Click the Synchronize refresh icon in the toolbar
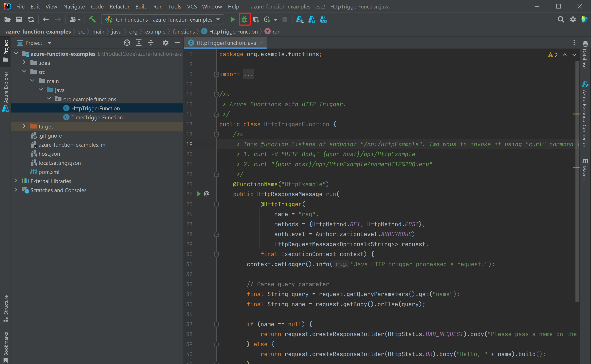The width and height of the screenshot is (591, 364). tap(31, 20)
